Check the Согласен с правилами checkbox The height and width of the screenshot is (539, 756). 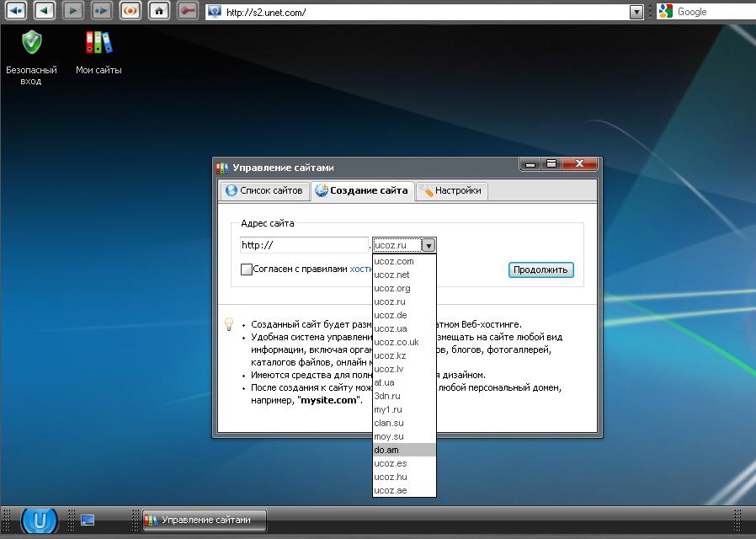(x=247, y=269)
